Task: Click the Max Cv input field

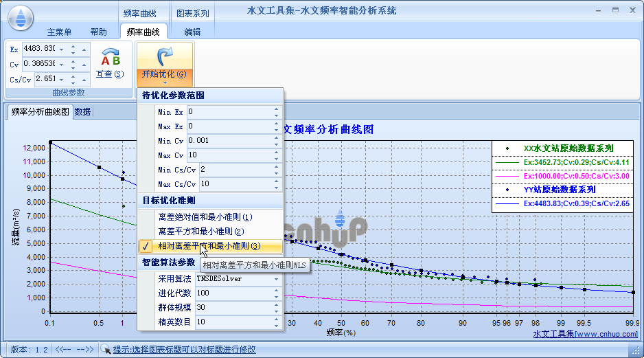Action: [x=233, y=155]
